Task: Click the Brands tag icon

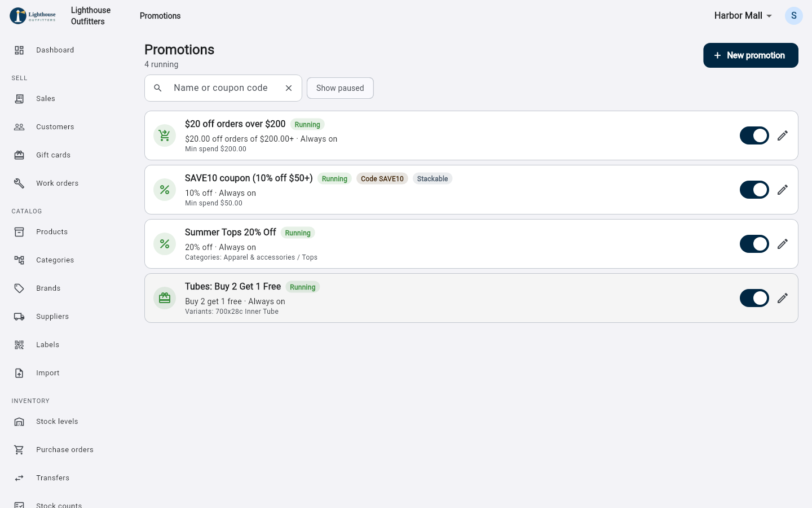Action: (x=19, y=288)
